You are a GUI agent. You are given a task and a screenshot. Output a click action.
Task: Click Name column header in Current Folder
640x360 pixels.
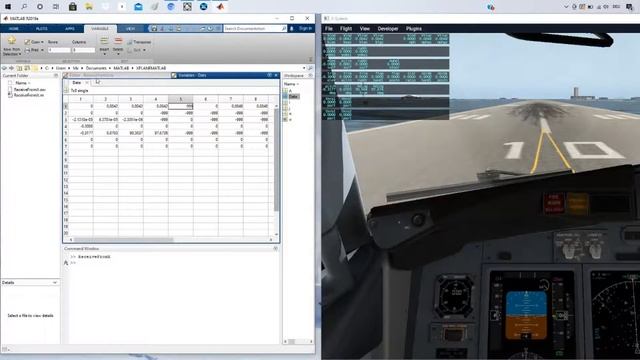click(21, 83)
